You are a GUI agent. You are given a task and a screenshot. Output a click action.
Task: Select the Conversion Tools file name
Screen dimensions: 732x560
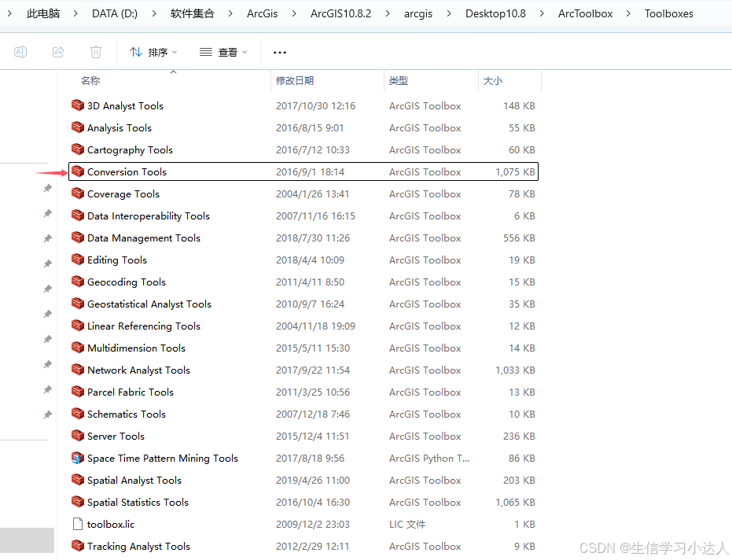pos(127,172)
